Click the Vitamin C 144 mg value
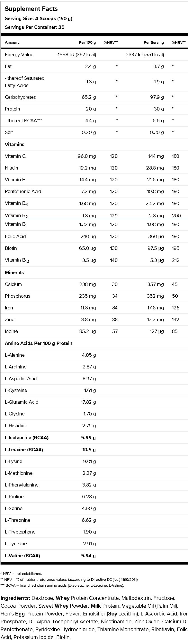188x644 pixels. coord(156,156)
